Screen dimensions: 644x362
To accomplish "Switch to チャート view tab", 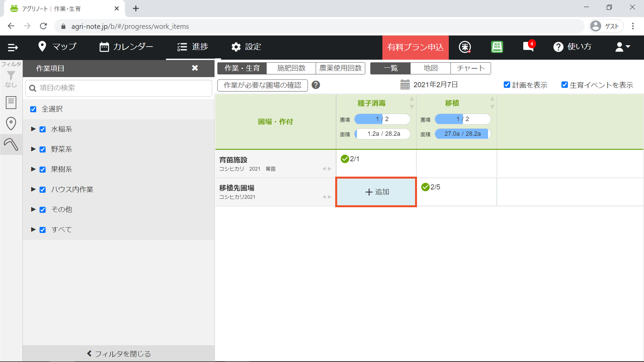I will point(470,68).
